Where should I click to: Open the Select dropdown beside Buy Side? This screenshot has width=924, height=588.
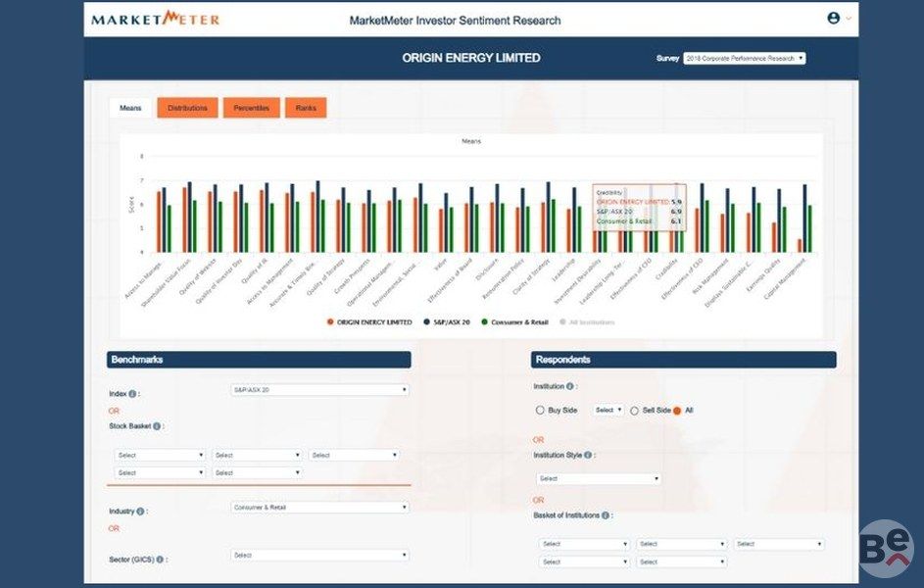pos(608,410)
